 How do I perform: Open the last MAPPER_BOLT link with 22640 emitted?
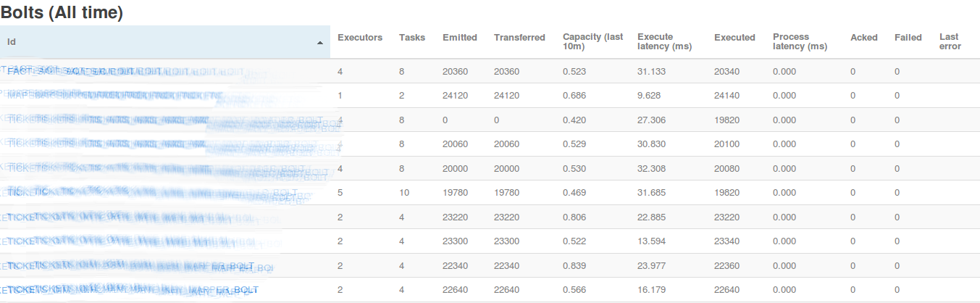coord(130,290)
